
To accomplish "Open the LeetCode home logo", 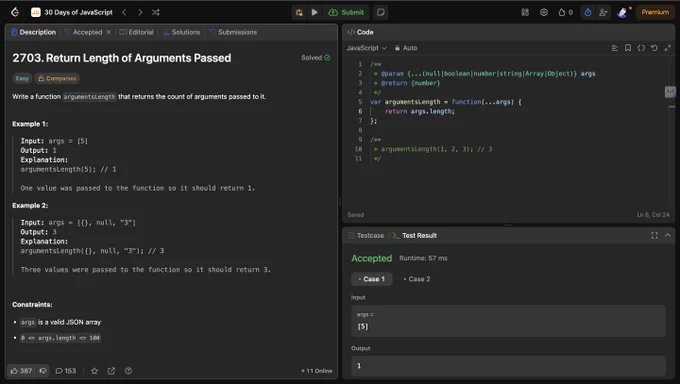I will pyautogui.click(x=15, y=12).
